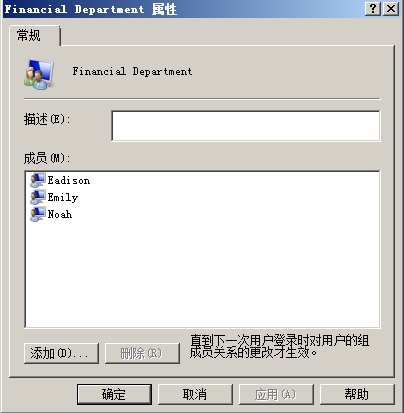
Task: Select member Emily in the list
Action: tap(63, 197)
